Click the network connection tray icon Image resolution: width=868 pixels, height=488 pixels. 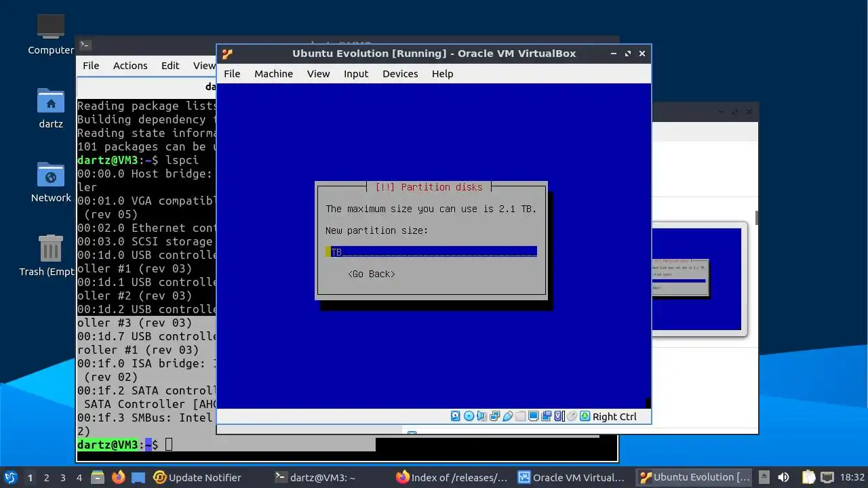pyautogui.click(x=827, y=477)
